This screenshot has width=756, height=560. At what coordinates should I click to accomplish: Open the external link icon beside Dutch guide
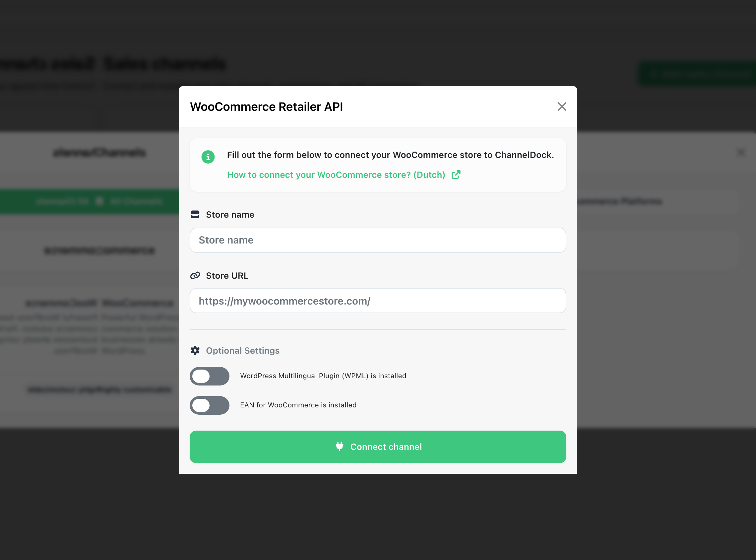(456, 175)
